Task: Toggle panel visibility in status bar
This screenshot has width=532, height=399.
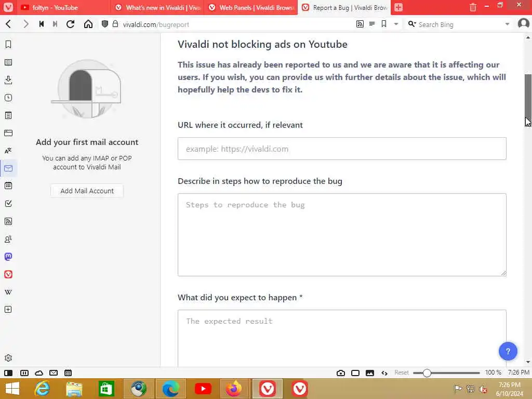Action: pos(8,373)
